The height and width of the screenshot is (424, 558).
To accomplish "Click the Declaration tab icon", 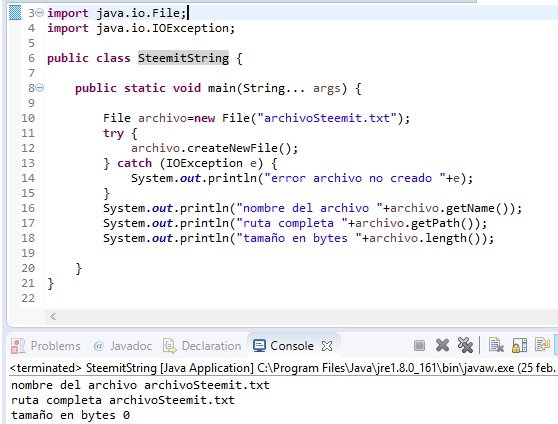I will pos(169,346).
